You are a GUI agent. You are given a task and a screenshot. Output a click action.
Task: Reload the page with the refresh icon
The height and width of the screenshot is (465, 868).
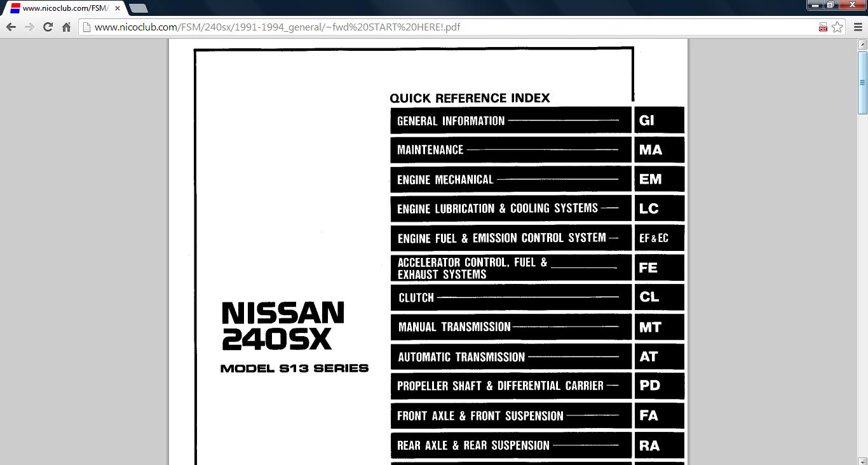tap(48, 27)
